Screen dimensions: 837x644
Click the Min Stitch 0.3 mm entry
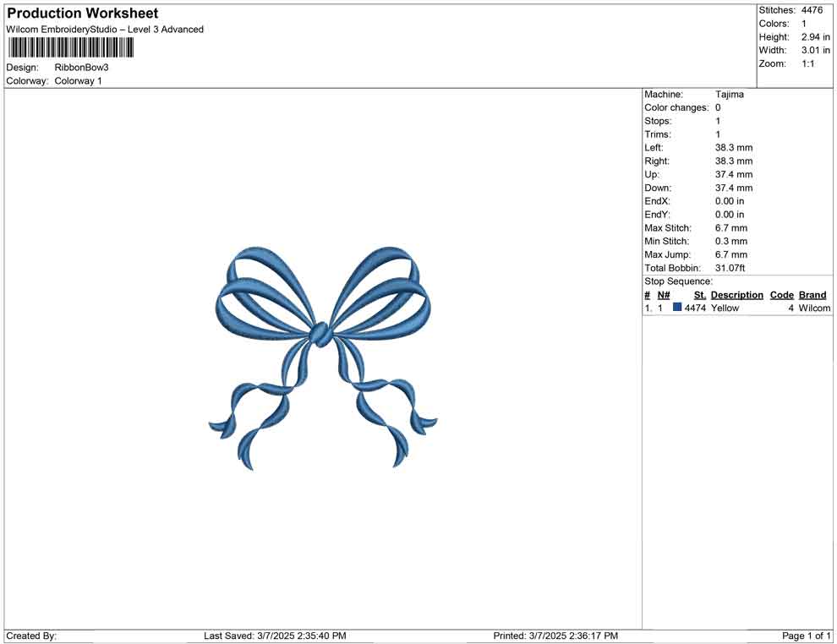click(x=732, y=241)
